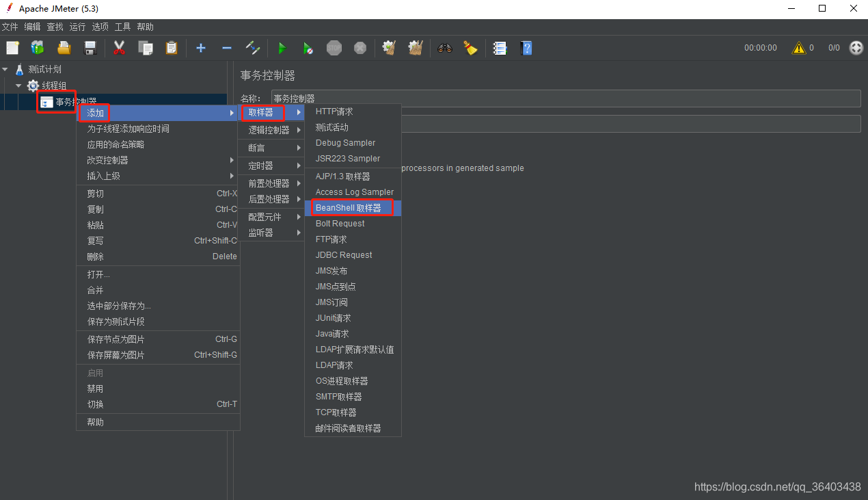The height and width of the screenshot is (500, 868).
Task: Click the Copy toolbar icon
Action: [x=145, y=48]
